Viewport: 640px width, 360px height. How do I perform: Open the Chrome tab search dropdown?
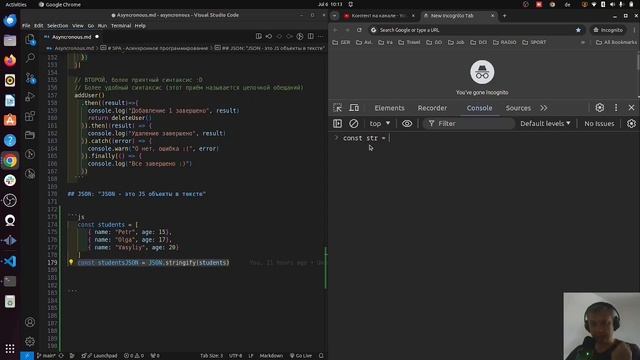[335, 16]
